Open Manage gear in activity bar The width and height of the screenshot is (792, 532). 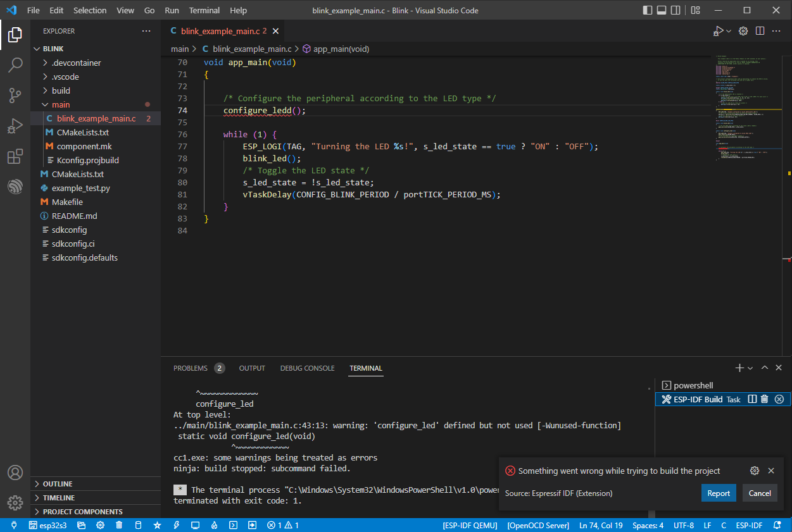[15, 503]
